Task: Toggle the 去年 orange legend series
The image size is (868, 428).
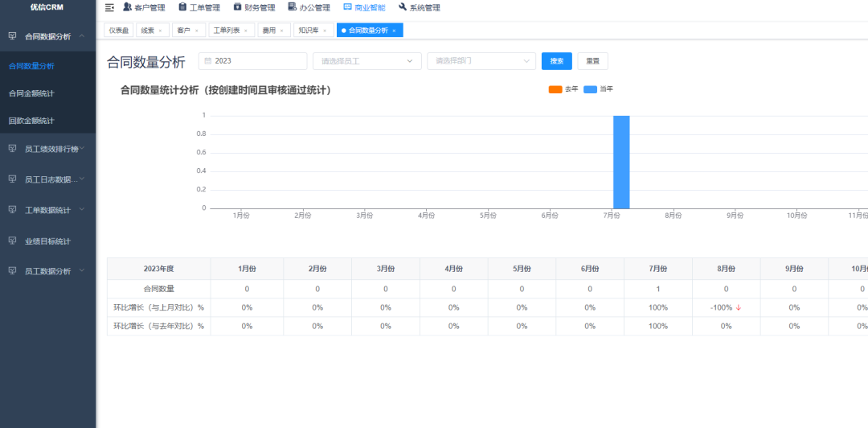Action: tap(555, 89)
